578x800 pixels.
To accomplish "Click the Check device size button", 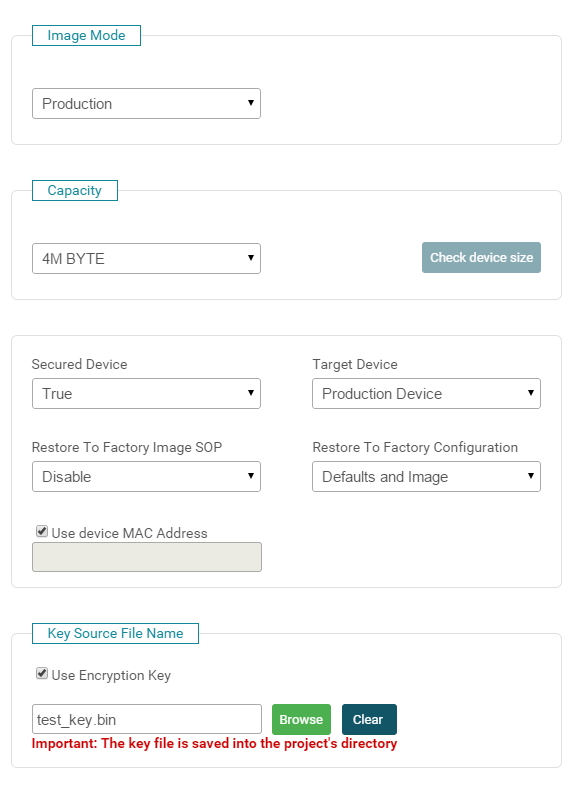I will pyautogui.click(x=481, y=258).
